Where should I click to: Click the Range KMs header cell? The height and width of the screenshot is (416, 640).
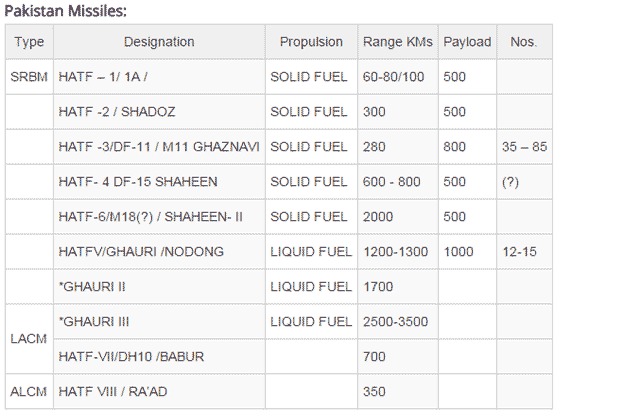click(x=398, y=42)
